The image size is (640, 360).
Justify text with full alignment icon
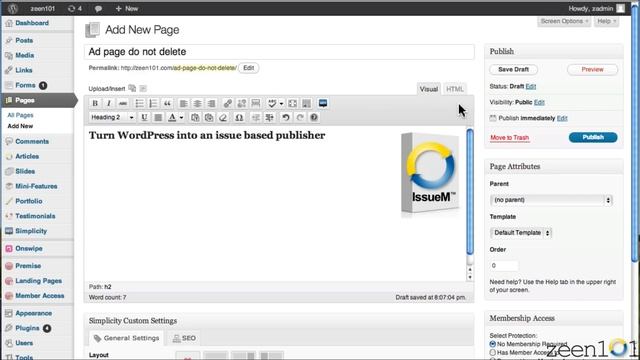[158, 118]
